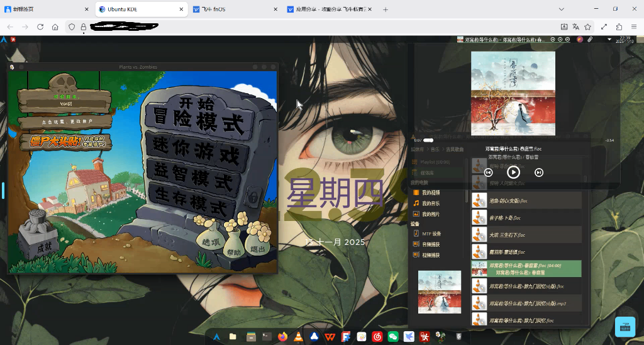The width and height of the screenshot is (644, 345).
Task: Close the 飞牛 fnOS tab
Action: point(275,9)
